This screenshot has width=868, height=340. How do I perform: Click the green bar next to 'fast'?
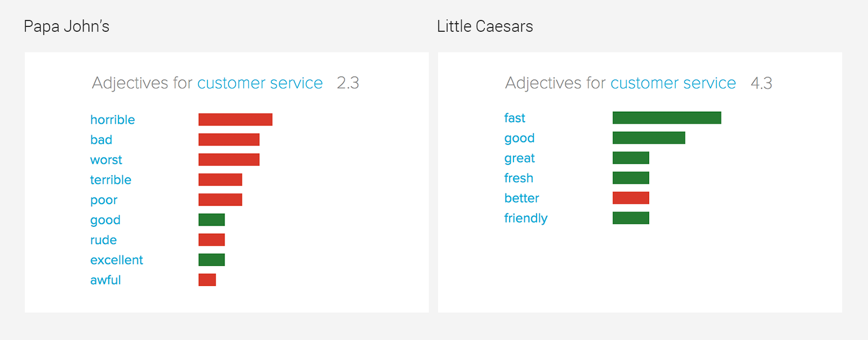click(x=666, y=118)
